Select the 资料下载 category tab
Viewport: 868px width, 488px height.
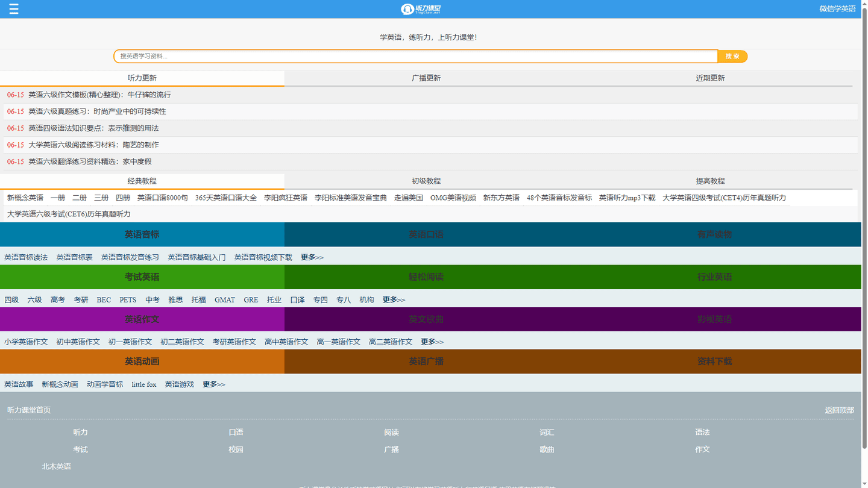715,361
